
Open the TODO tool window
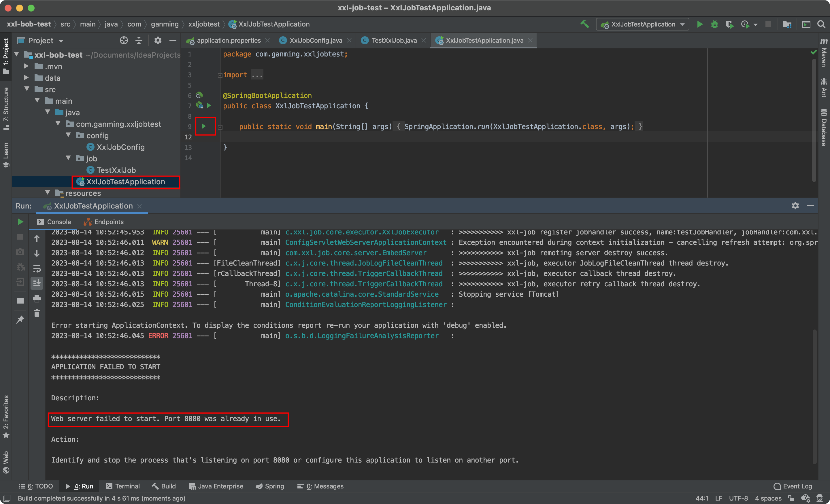click(x=36, y=486)
